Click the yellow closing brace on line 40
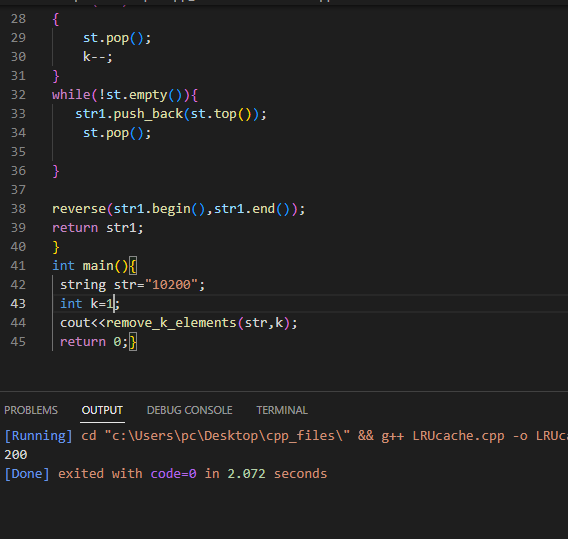The image size is (568, 539). coord(56,247)
